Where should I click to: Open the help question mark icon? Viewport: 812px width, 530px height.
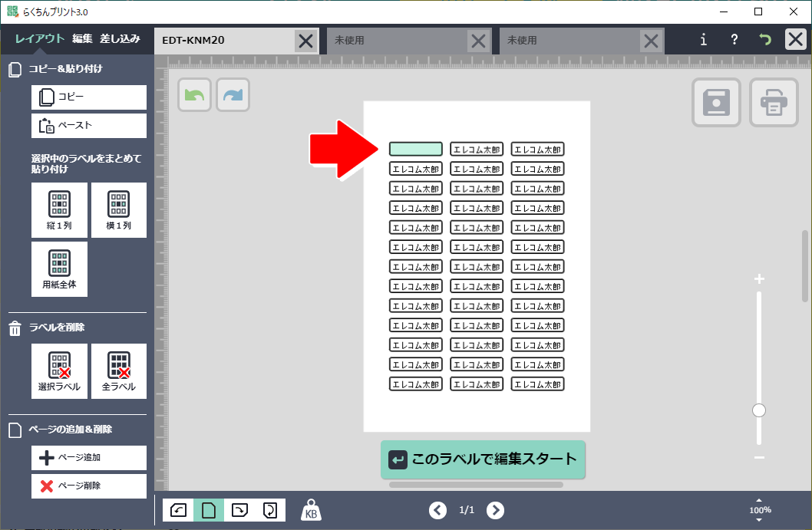734,39
